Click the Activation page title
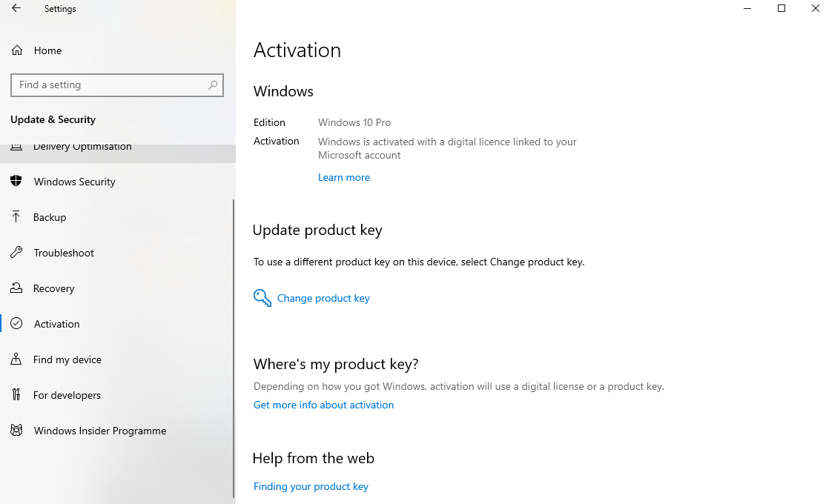 297,50
